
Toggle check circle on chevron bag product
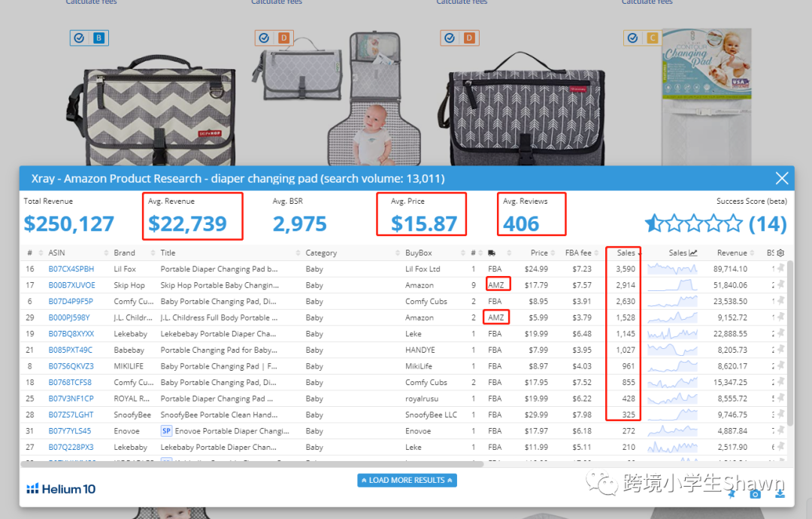(79, 38)
